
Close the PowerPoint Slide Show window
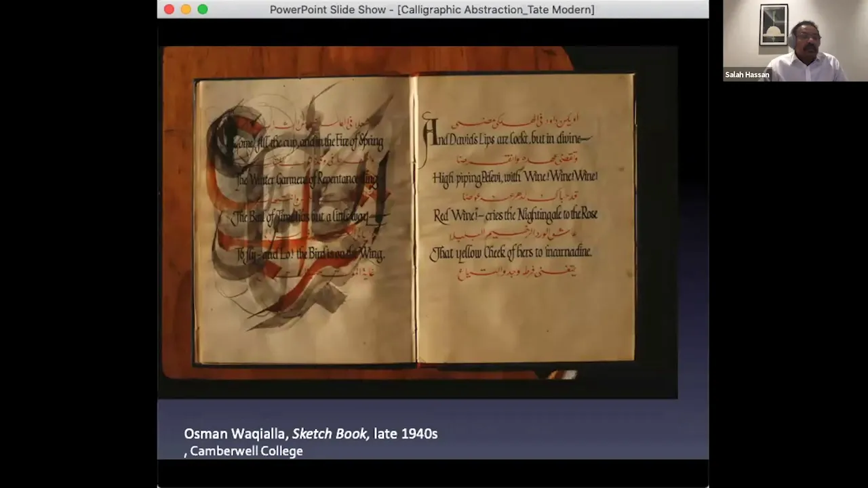pyautogui.click(x=169, y=9)
